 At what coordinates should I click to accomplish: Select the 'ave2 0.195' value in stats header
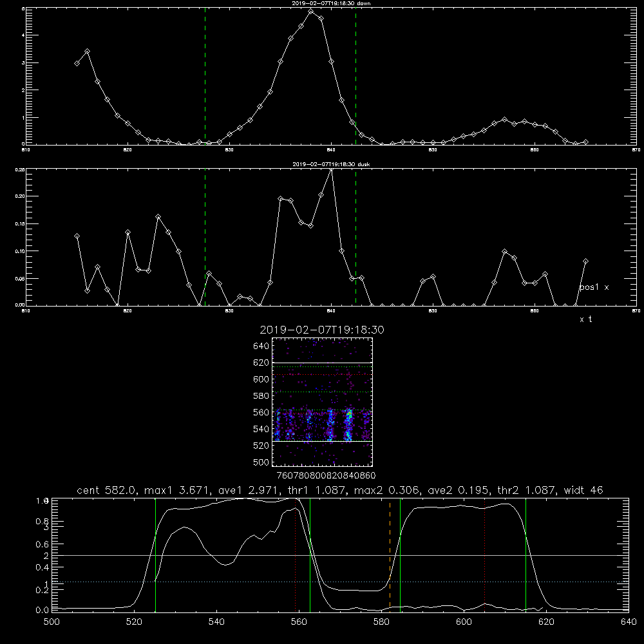tap(457, 490)
